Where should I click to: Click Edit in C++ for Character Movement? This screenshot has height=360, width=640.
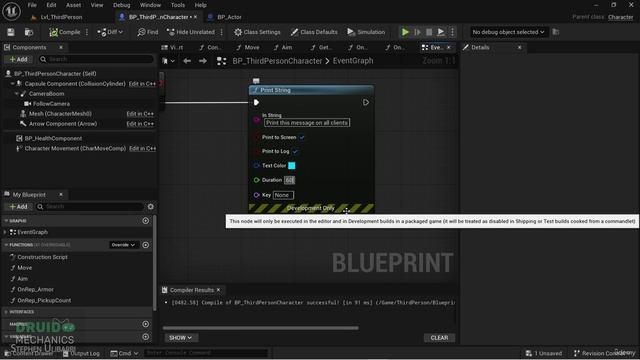(142, 149)
